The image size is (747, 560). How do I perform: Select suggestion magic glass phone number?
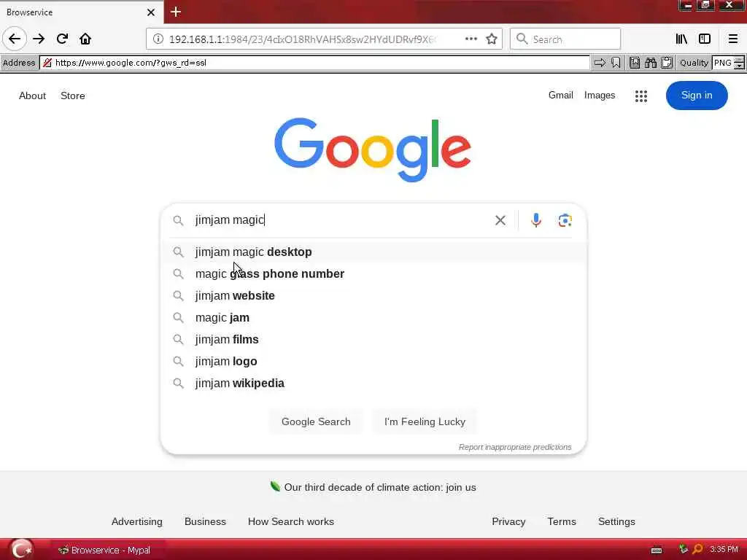point(373,274)
